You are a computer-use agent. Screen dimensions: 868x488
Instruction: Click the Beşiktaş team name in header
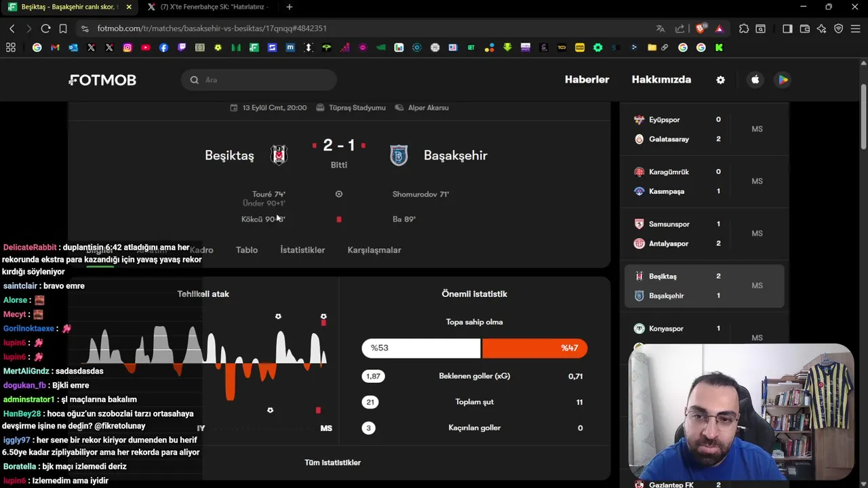coord(229,155)
